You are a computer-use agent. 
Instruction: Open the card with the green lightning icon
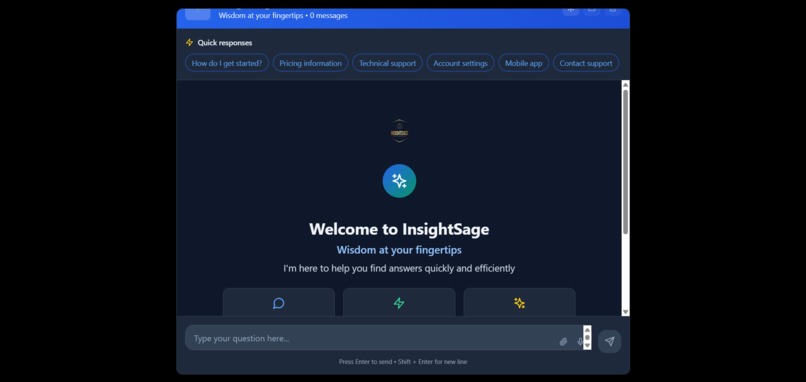(x=399, y=302)
